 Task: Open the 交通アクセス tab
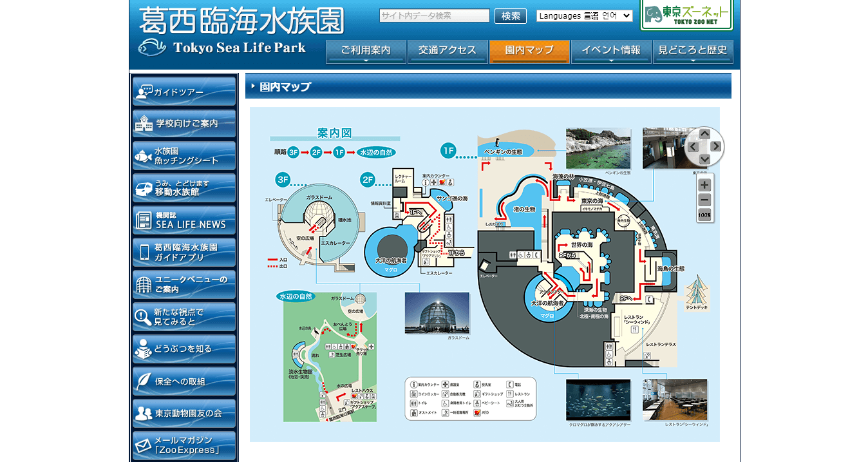pyautogui.click(x=448, y=52)
